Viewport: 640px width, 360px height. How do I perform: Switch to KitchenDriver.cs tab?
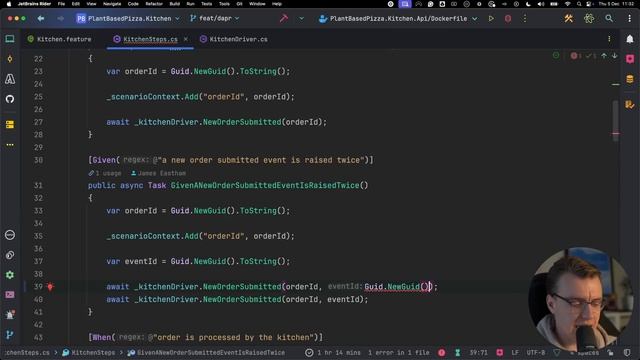pos(234,39)
